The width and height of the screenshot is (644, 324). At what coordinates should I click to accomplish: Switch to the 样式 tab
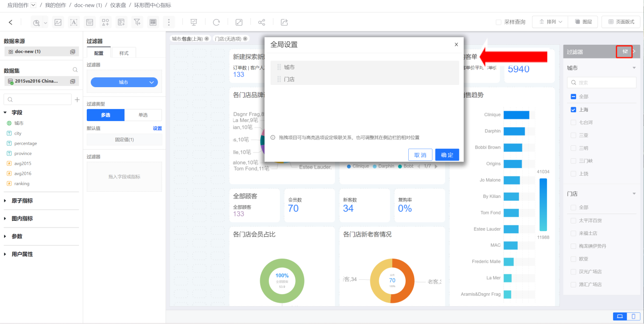(x=123, y=53)
